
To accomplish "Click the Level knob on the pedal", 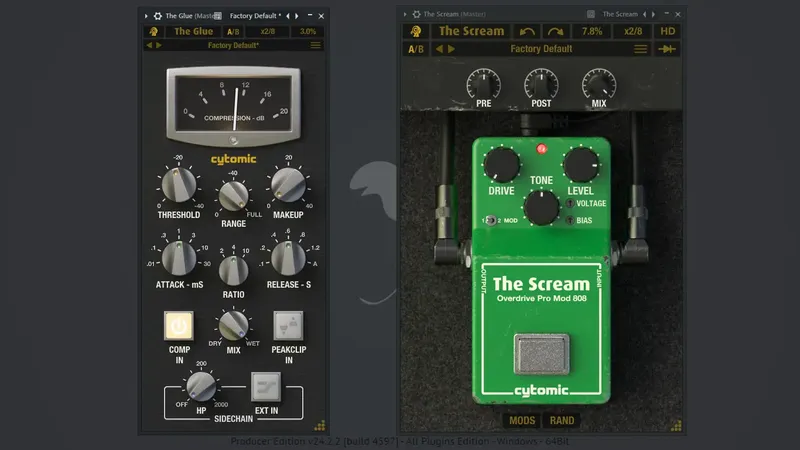I will (581, 165).
